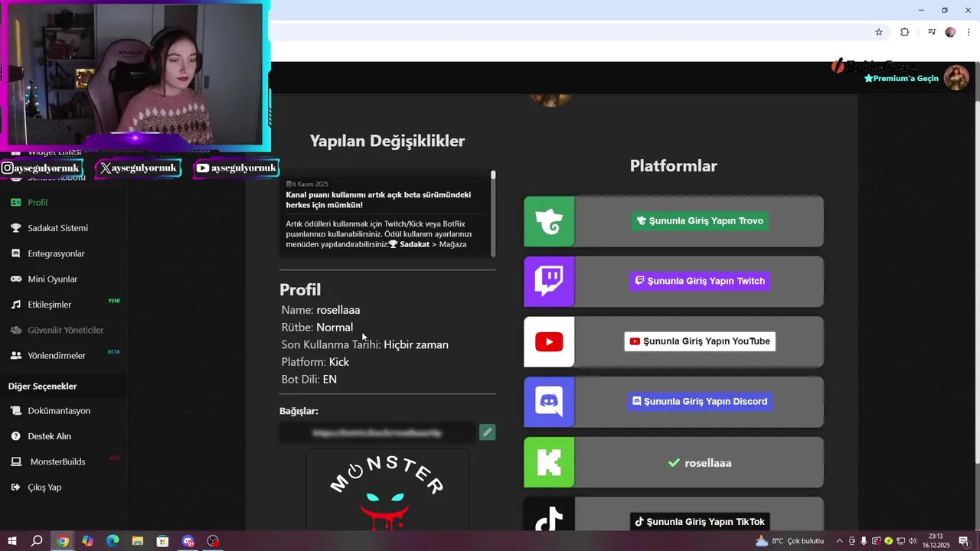Screen dimensions: 980x551
Task: Open File Explorer from taskbar
Action: 138,541
